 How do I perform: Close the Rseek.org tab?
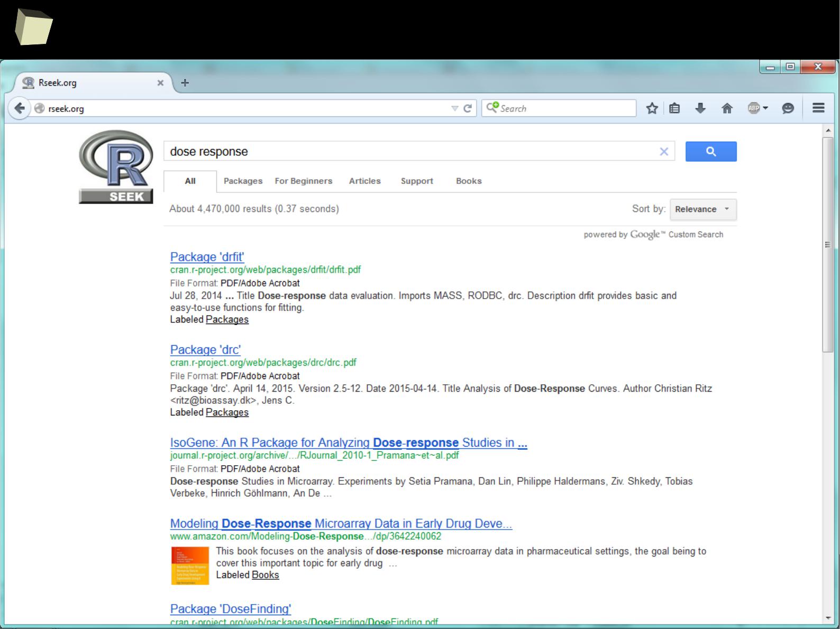coord(160,83)
